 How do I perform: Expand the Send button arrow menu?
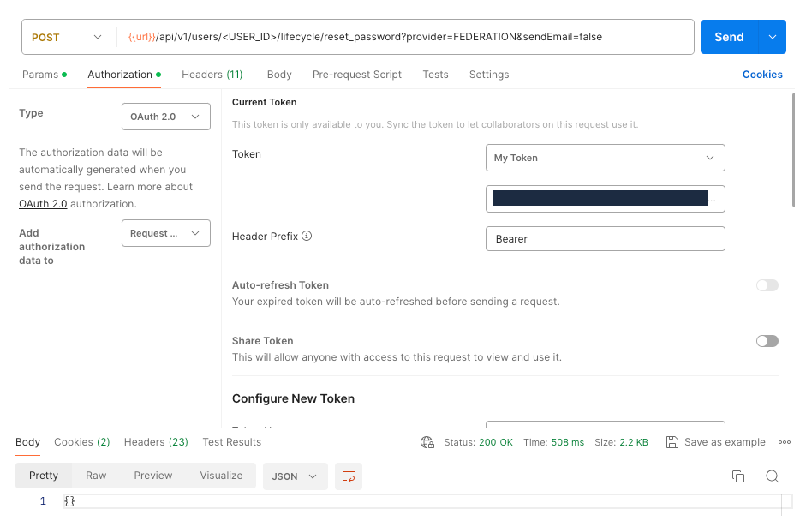click(773, 37)
